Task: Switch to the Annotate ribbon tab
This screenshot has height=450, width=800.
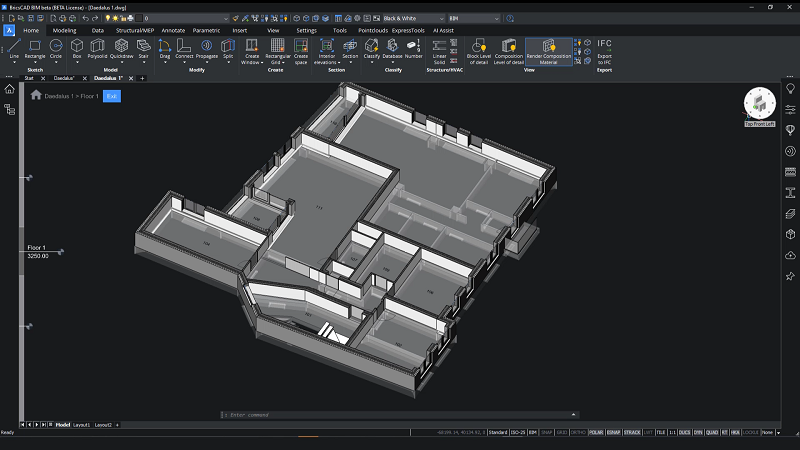Action: tap(173, 31)
